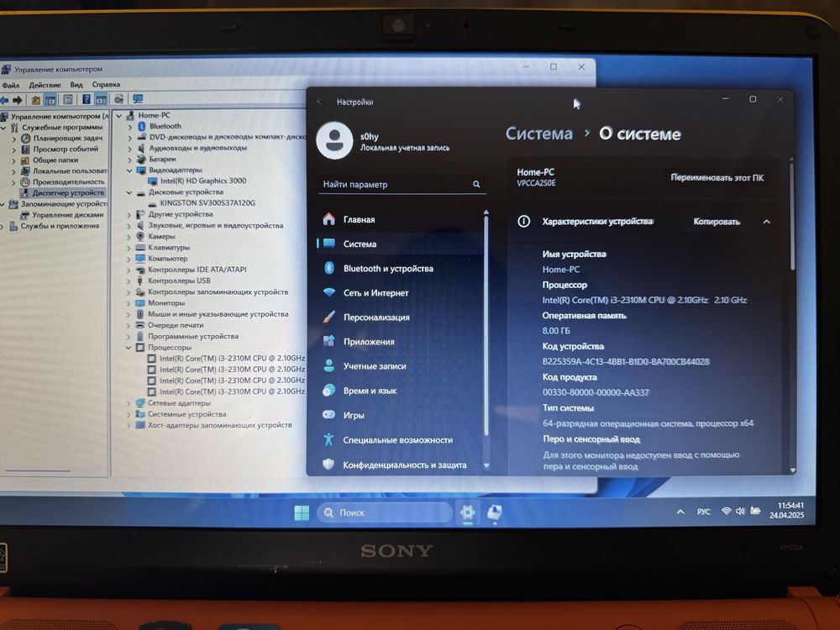
Task: Click the printer toolbar icon in Computer Management
Action: pyautogui.click(x=119, y=99)
